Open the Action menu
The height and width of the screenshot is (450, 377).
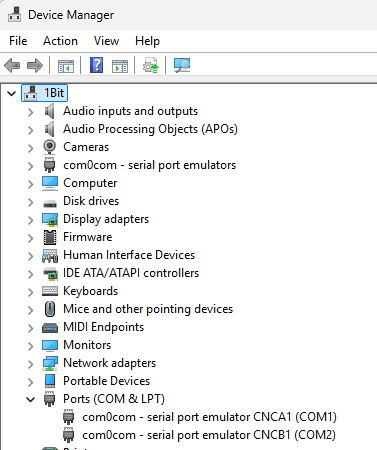pos(60,41)
